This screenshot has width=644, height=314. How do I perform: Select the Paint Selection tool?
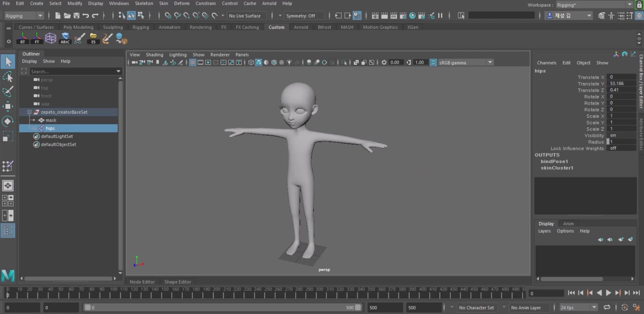click(8, 91)
